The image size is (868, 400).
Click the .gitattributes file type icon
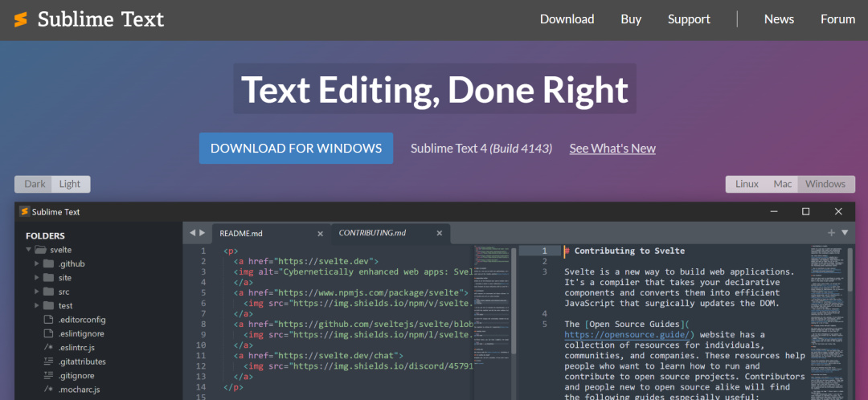click(48, 361)
